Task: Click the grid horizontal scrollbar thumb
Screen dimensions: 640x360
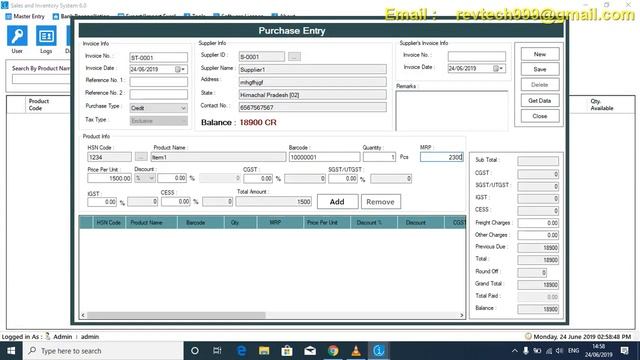Action: pyautogui.click(x=176, y=315)
